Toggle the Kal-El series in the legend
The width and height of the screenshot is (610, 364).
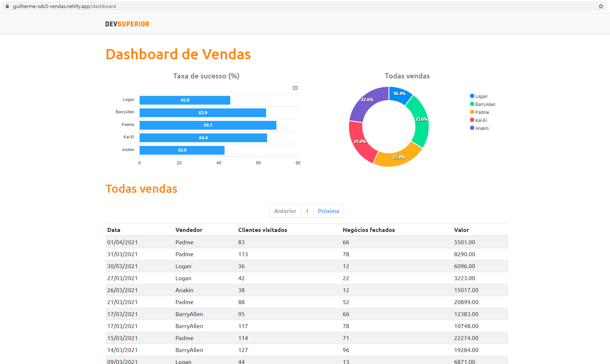tap(481, 120)
